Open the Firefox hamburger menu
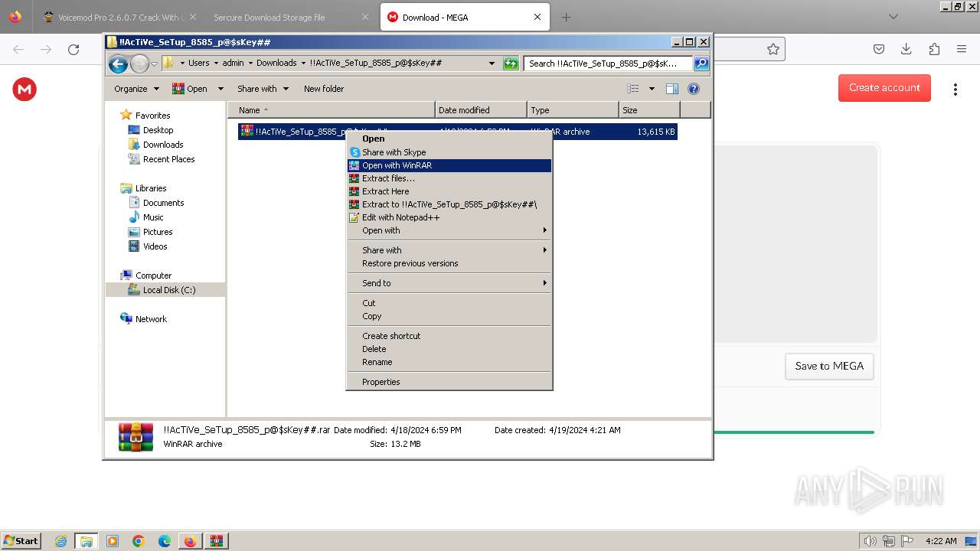This screenshot has width=980, height=551. tap(962, 49)
